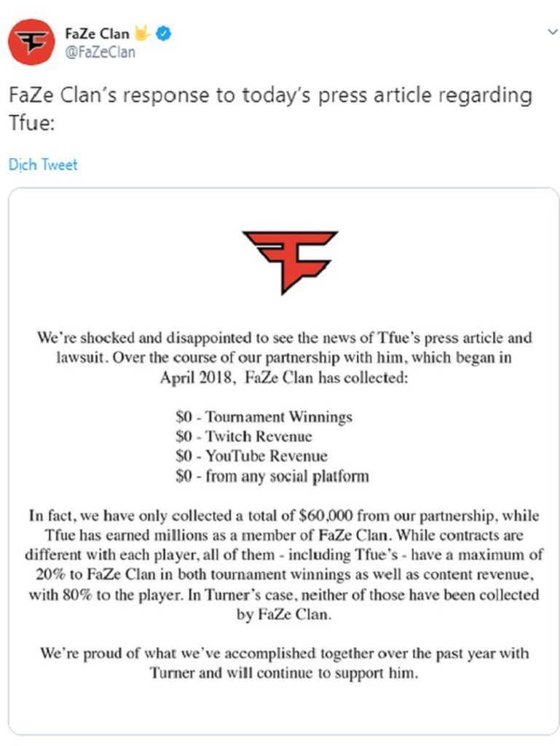Click the red FaZe logo inside the statement
The height and width of the screenshot is (746, 560).
click(x=290, y=262)
